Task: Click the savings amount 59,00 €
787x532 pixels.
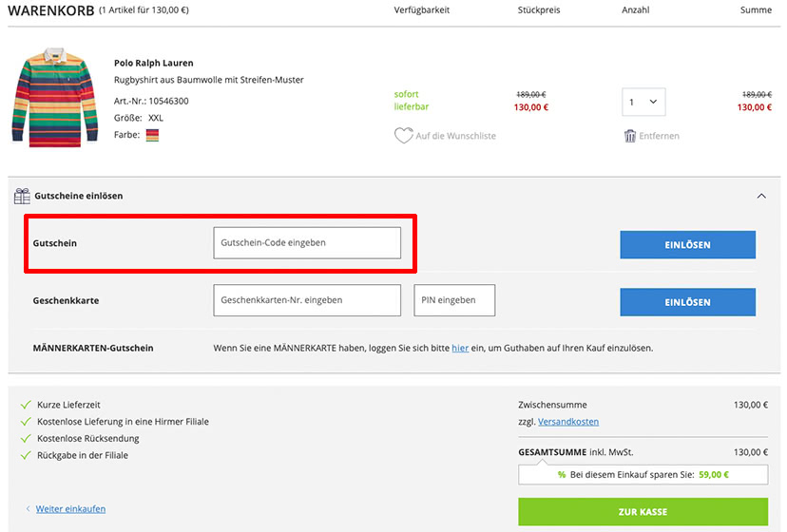Action: (714, 474)
